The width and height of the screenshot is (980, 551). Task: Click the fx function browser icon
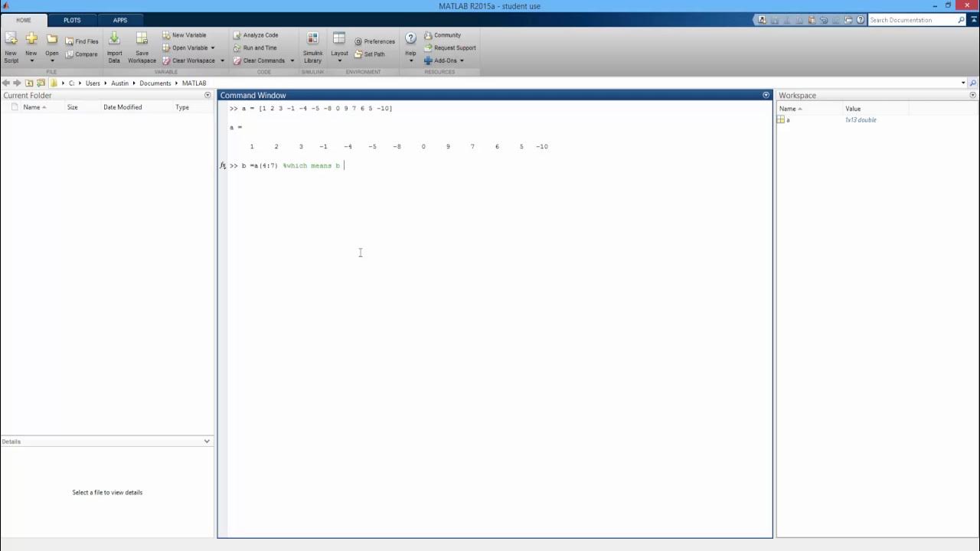point(223,165)
